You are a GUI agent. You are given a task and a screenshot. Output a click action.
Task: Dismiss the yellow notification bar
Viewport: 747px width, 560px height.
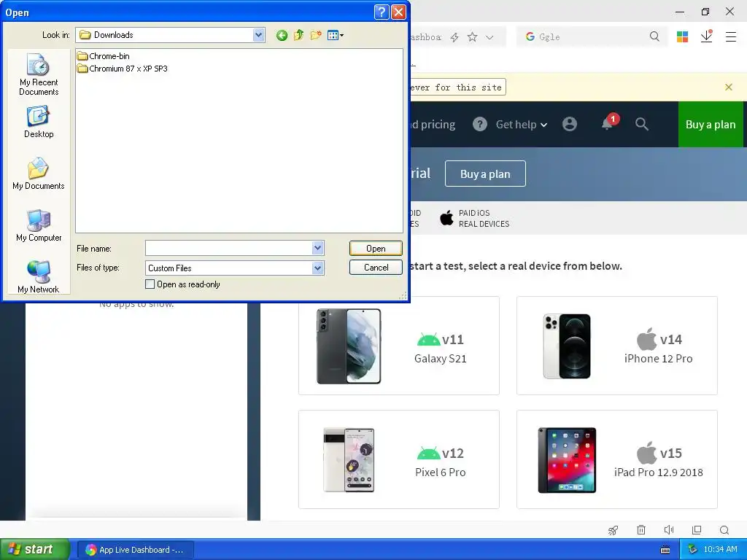729,87
